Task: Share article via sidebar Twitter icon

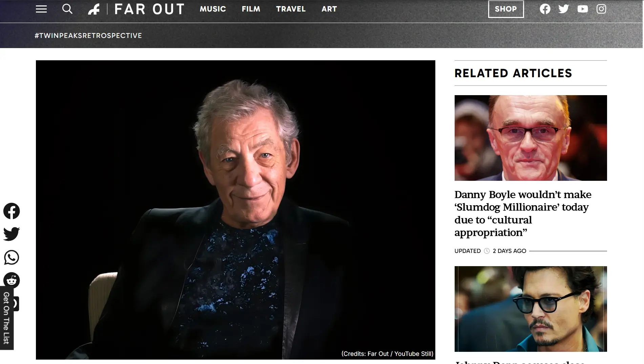Action: tap(12, 234)
